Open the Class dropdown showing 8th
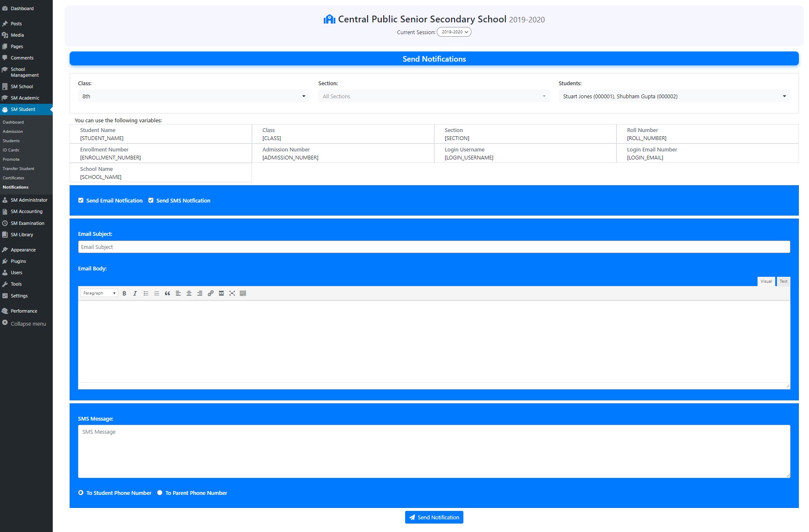Image resolution: width=809 pixels, height=532 pixels. pos(194,96)
